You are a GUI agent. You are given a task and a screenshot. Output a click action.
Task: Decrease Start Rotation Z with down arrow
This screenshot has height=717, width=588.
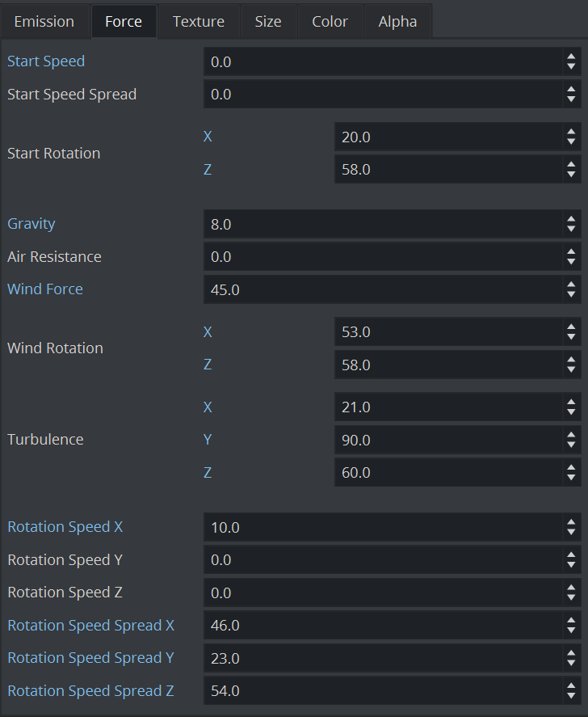pyautogui.click(x=572, y=175)
